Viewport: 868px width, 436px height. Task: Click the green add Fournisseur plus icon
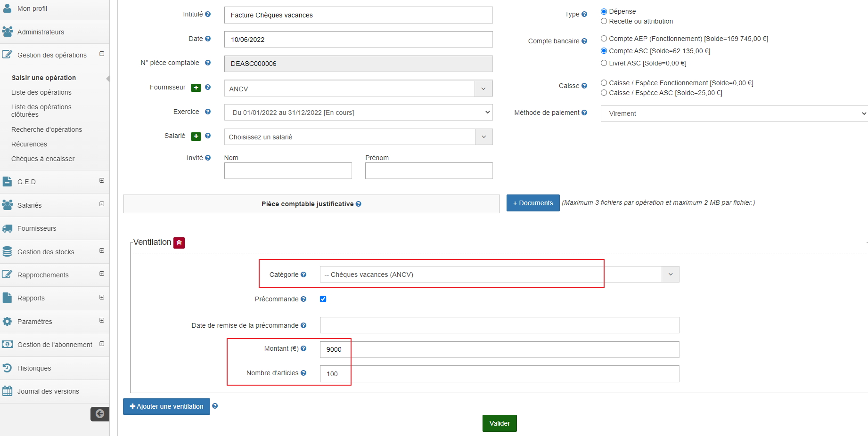[x=196, y=88]
